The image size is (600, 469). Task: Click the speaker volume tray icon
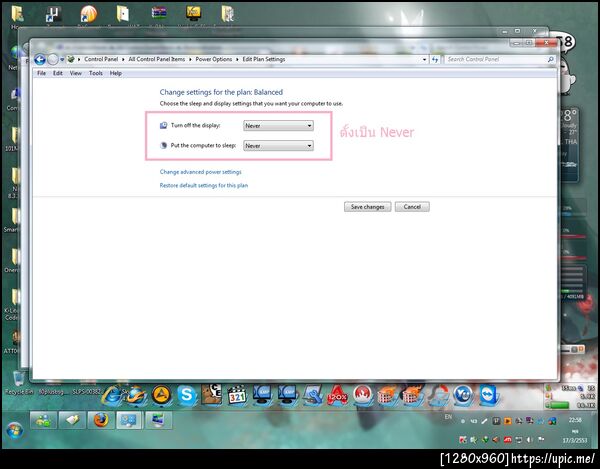pos(530,440)
